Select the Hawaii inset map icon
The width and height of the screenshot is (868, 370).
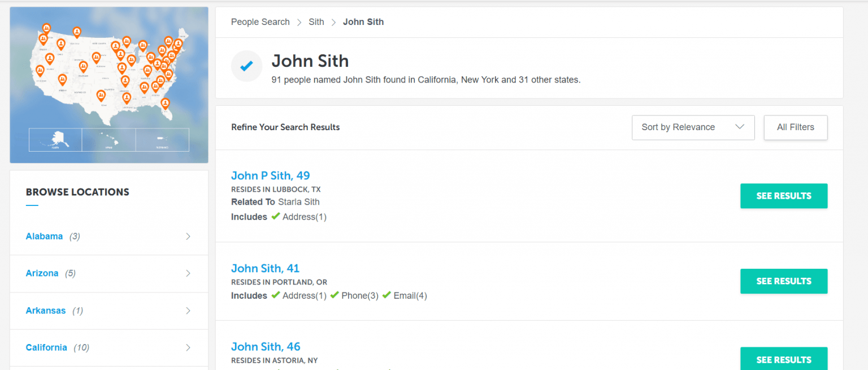(x=108, y=140)
